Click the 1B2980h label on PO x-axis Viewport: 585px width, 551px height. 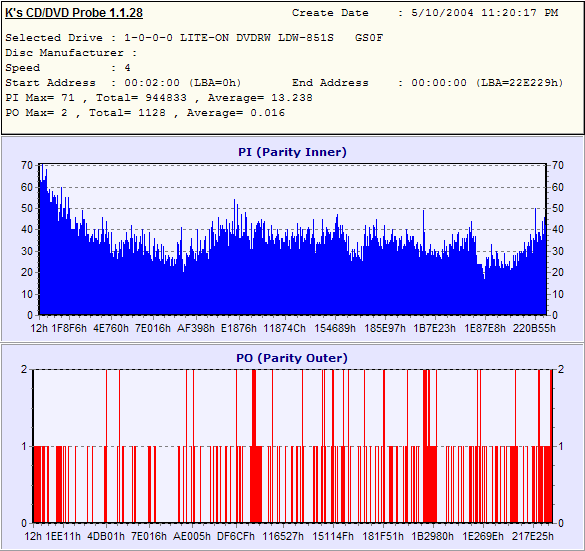click(433, 536)
